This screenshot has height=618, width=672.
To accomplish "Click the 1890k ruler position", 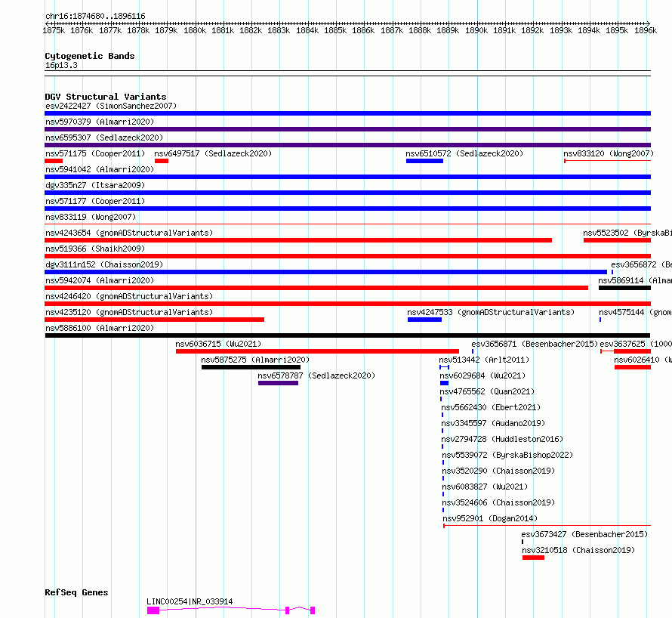I will (476, 30).
